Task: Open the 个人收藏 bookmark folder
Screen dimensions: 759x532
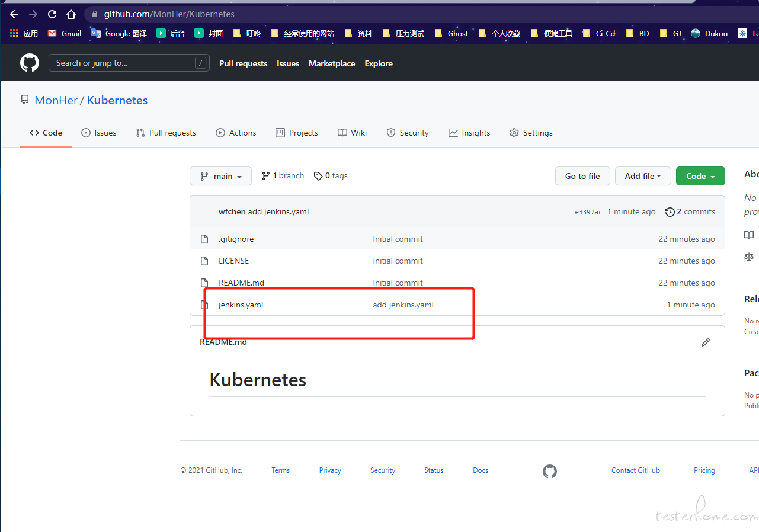Action: click(x=499, y=33)
